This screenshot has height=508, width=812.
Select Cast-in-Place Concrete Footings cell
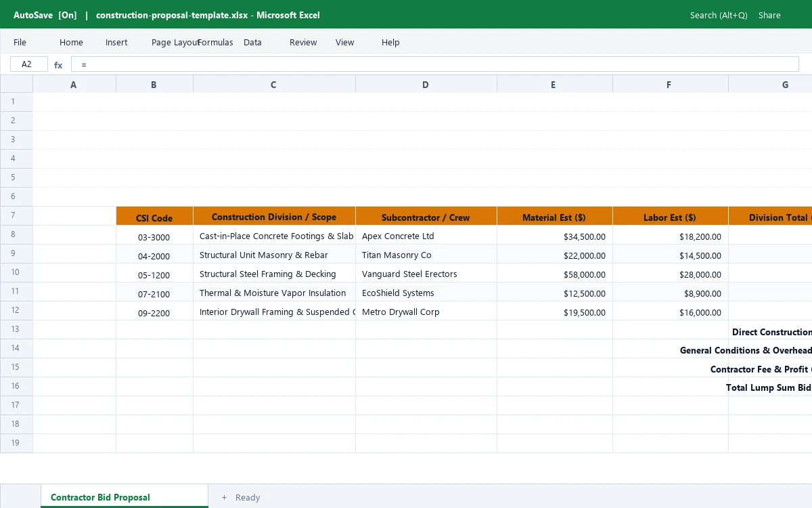click(274, 235)
